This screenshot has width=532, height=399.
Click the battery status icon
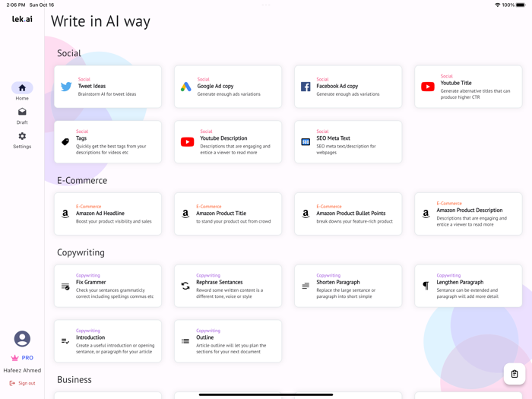(x=521, y=5)
